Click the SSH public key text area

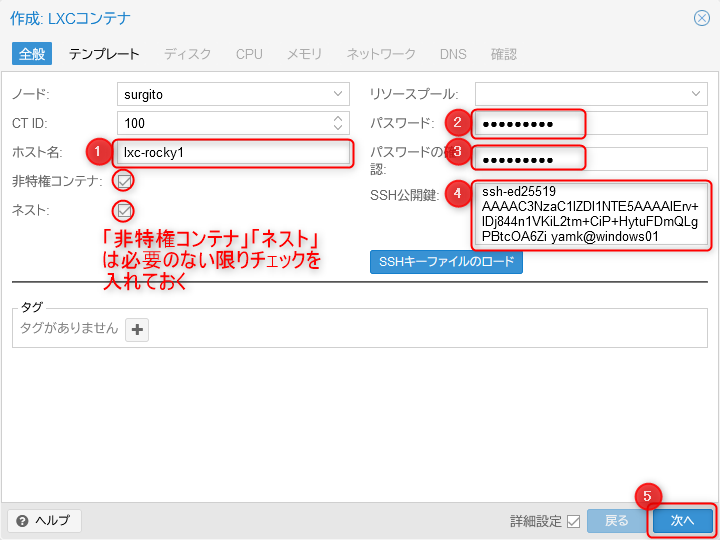pos(590,214)
